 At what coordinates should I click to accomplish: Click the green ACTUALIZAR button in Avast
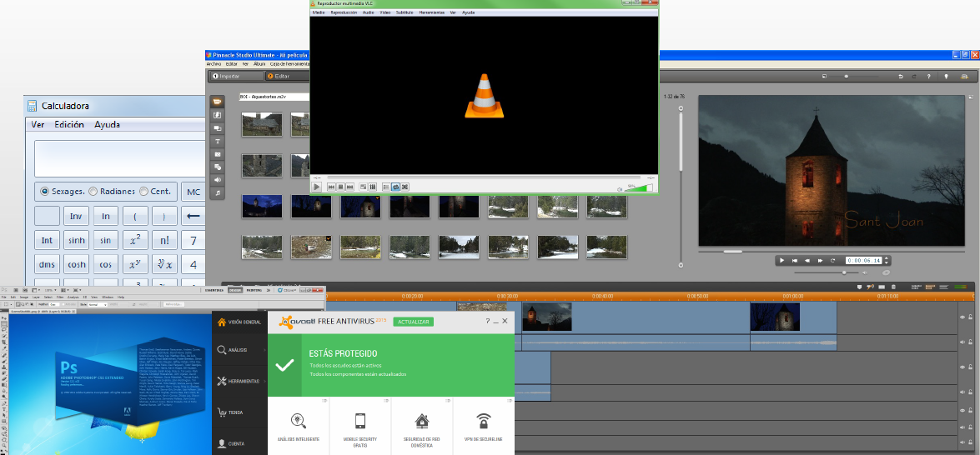tap(414, 322)
